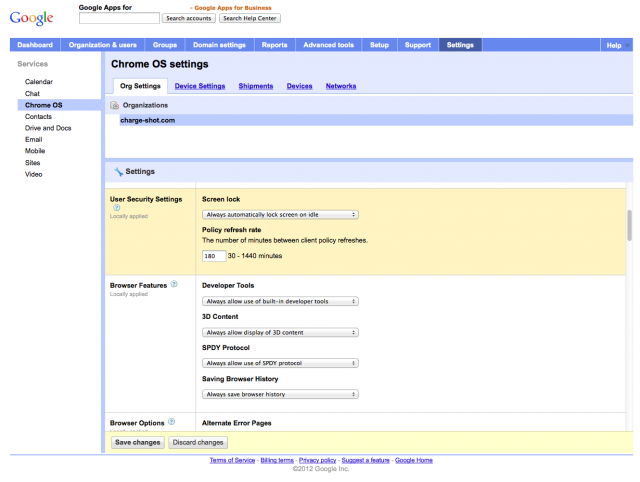Screen dimensions: 640x482
Task: Click the Google logo
Action: tap(31, 18)
